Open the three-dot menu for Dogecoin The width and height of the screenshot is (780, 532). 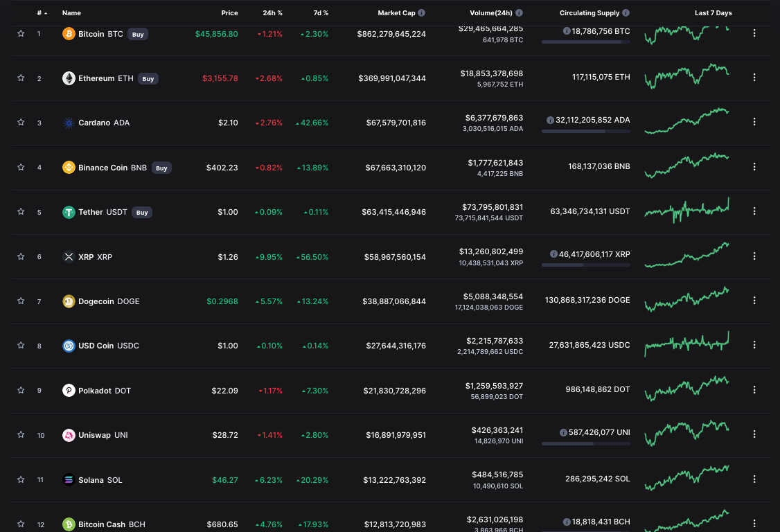[x=754, y=300]
